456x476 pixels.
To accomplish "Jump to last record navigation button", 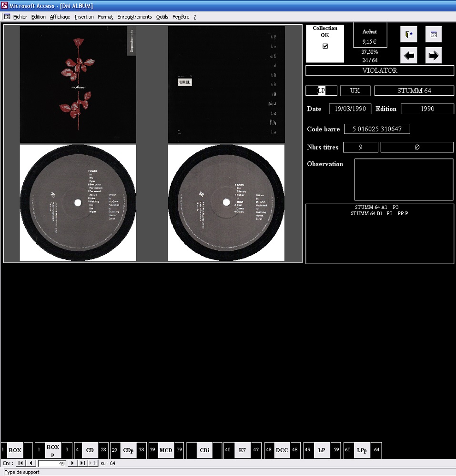I will [82, 463].
